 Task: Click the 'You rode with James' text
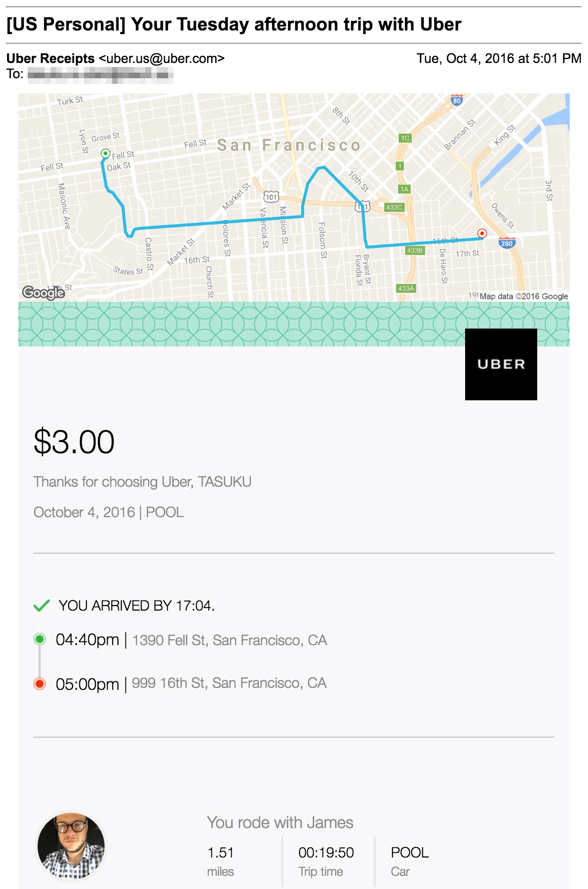(280, 822)
